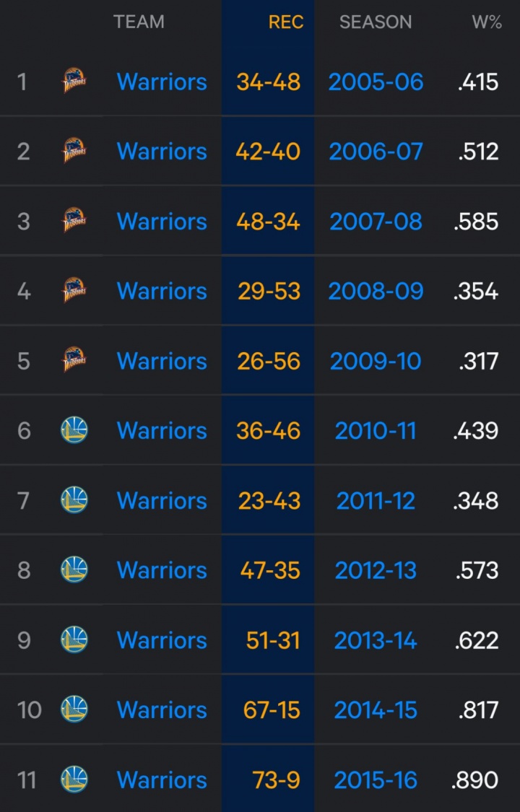Click the Warriors logo in the 2015-16 row

74,780
